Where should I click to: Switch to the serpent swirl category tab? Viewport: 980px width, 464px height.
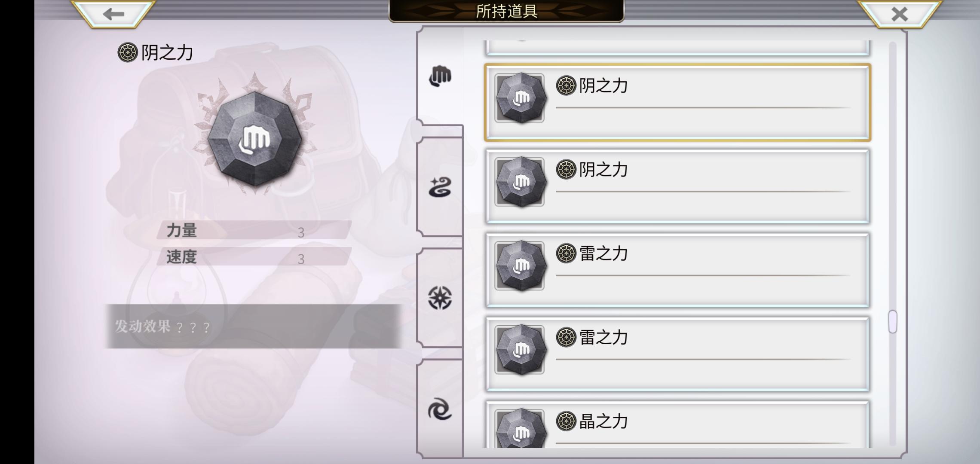point(440,187)
